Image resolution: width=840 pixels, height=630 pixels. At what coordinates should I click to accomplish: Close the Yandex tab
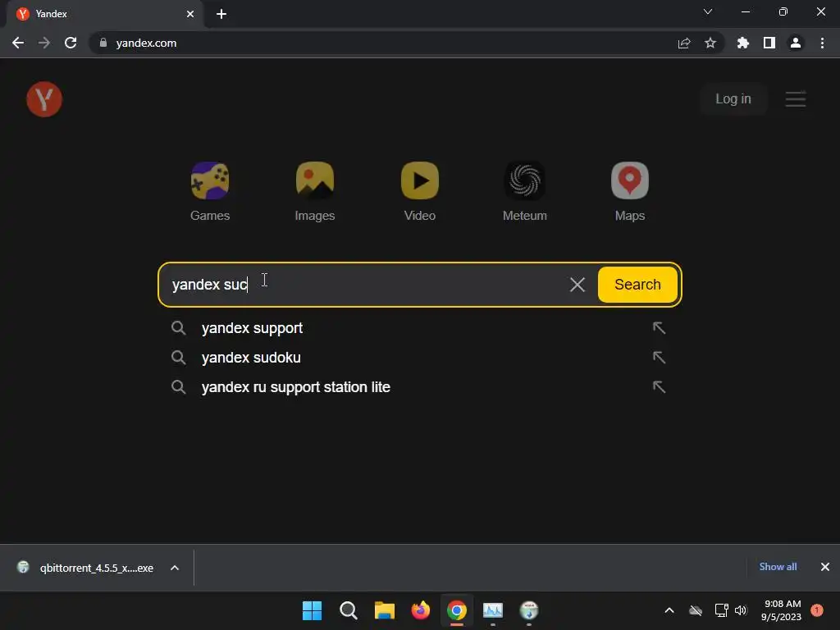190,14
